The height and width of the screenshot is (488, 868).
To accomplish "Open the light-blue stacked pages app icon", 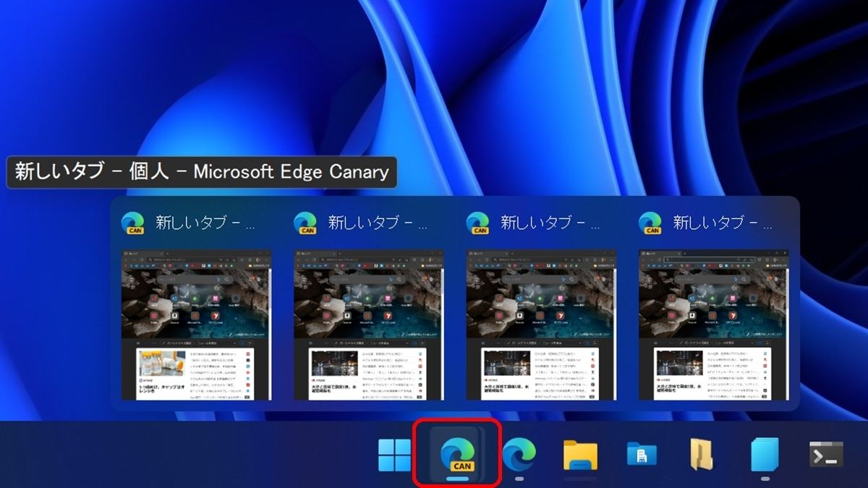I will tap(765, 455).
